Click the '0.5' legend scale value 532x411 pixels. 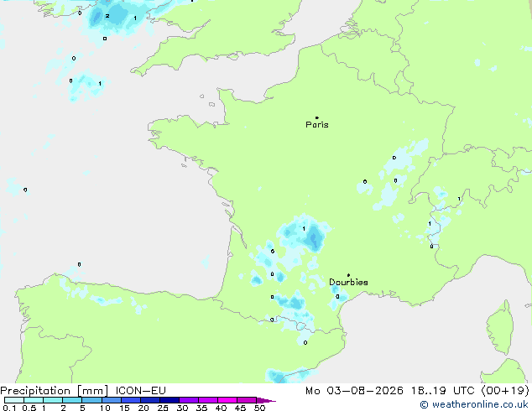pos(29,408)
